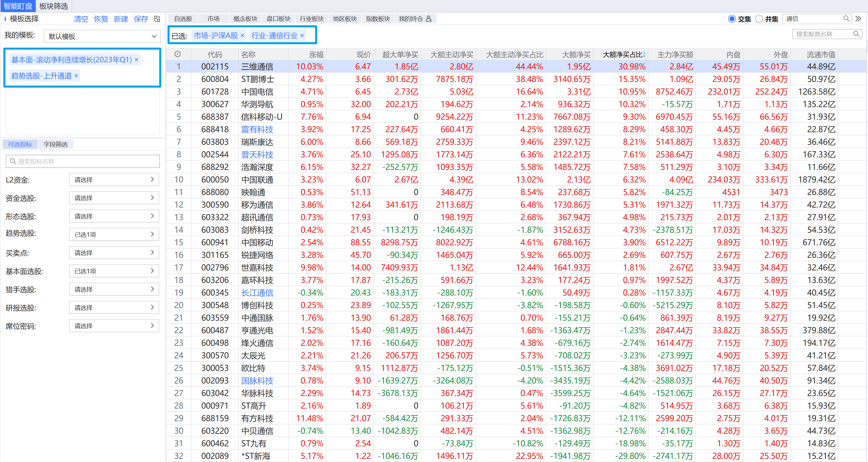The height and width of the screenshot is (462, 868).
Task: Switch to the 智能盯盘 tab
Action: 17,6
